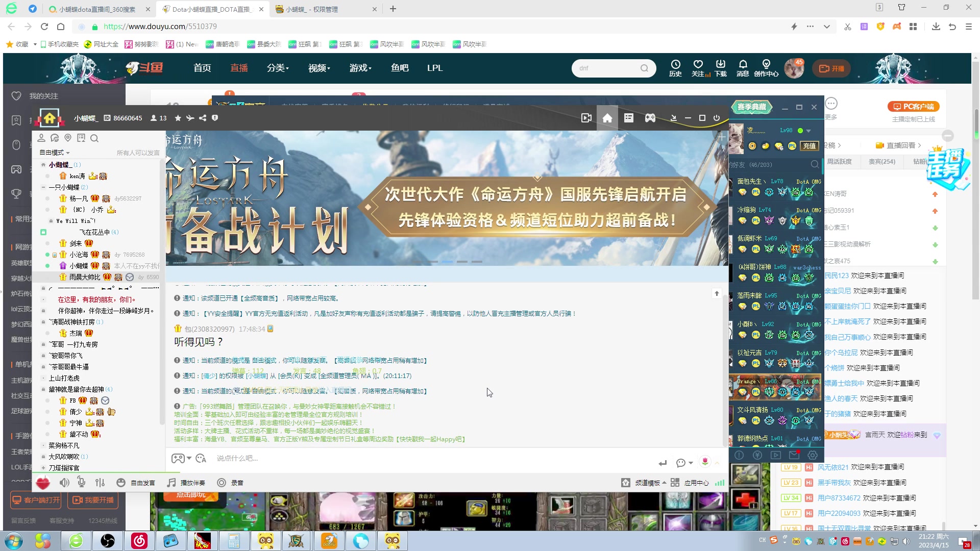Open the search magnifier in channel panel
This screenshot has height=551, width=980.
pos(94,138)
